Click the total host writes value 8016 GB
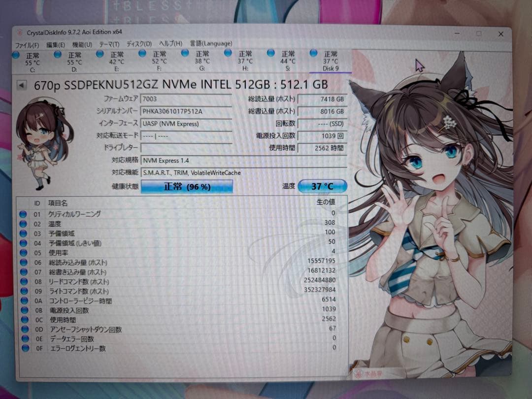This screenshot has width=532, height=399. 322,111
